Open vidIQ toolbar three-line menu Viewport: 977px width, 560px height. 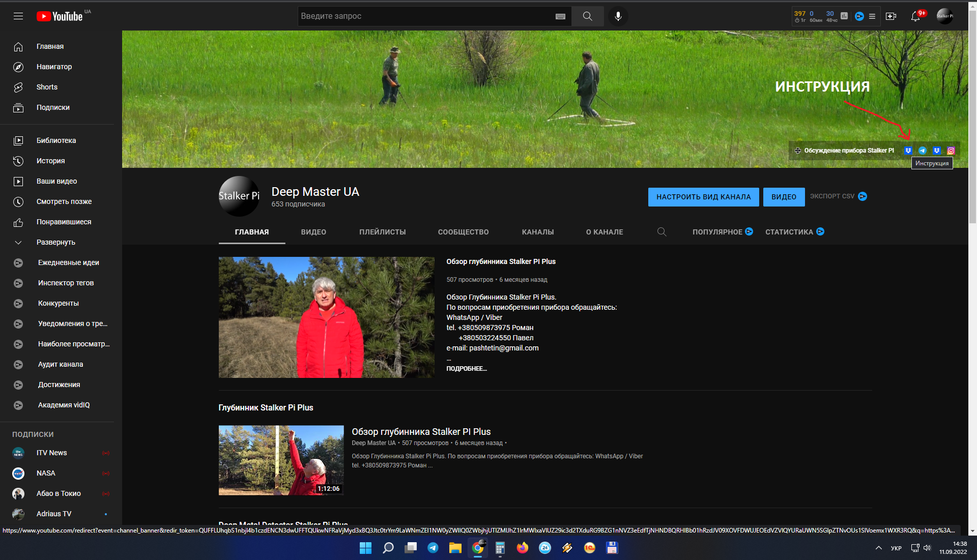872,16
